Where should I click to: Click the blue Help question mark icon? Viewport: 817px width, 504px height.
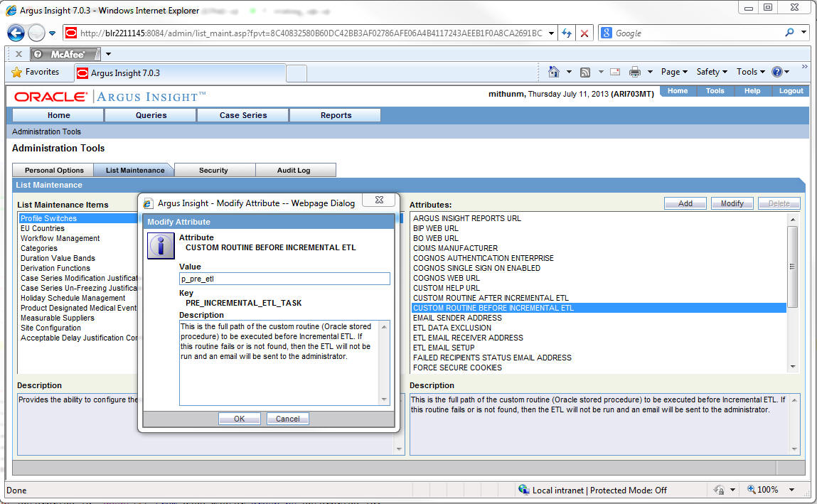pos(777,72)
